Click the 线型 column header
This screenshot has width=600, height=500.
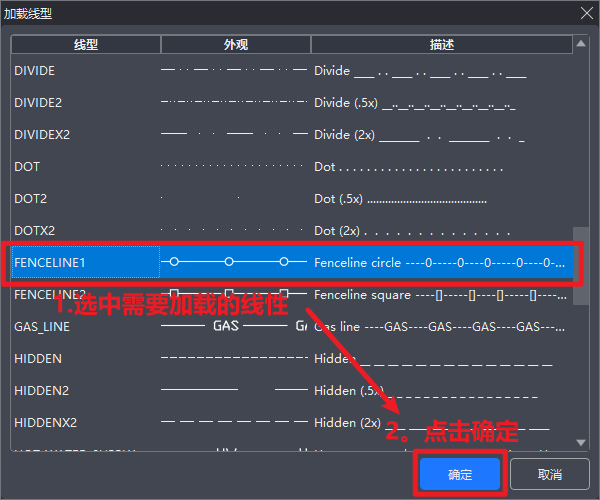pos(86,45)
